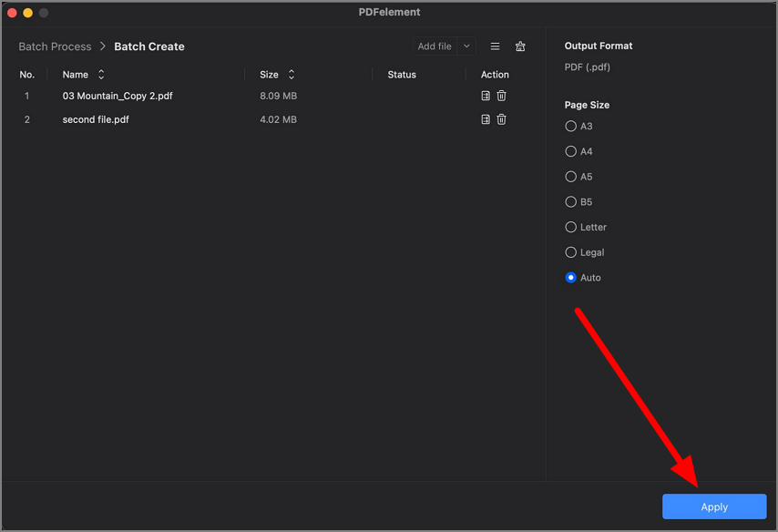Select the A3 page size

point(570,126)
